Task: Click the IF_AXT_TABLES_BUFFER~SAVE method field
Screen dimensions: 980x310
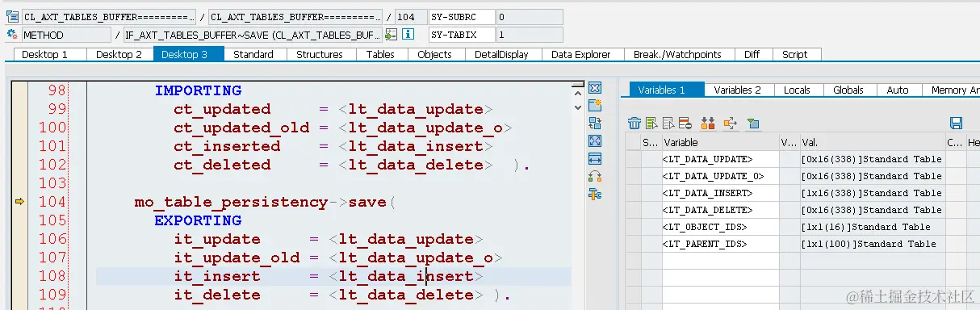Action: [x=253, y=35]
